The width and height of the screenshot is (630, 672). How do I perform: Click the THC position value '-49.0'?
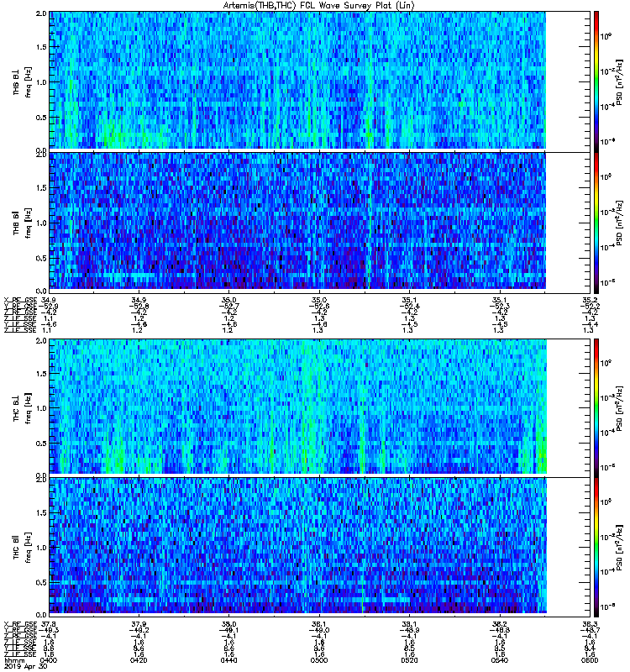point(319,631)
